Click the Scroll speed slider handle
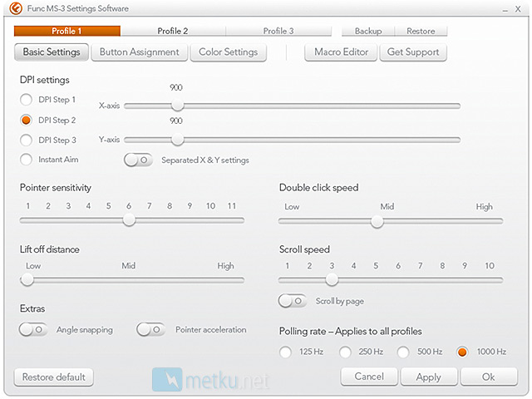 332,279
